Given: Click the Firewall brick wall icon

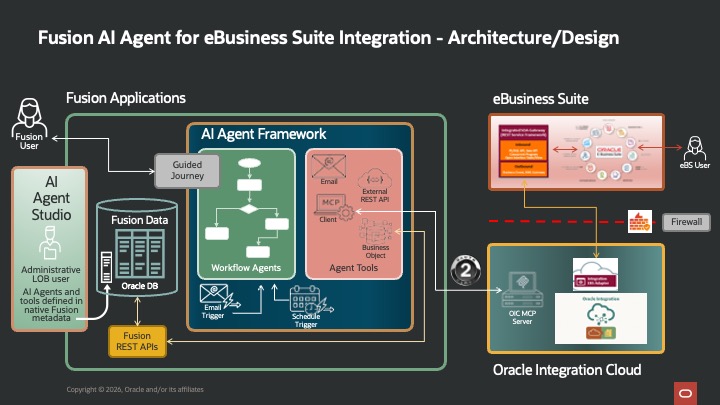Looking at the screenshot, I should pyautogui.click(x=640, y=222).
